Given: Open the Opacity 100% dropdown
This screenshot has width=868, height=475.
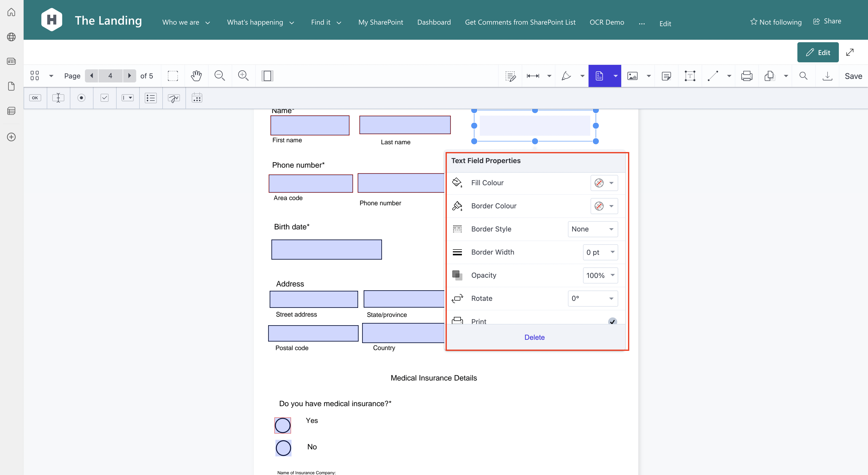Looking at the screenshot, I should tap(600, 275).
